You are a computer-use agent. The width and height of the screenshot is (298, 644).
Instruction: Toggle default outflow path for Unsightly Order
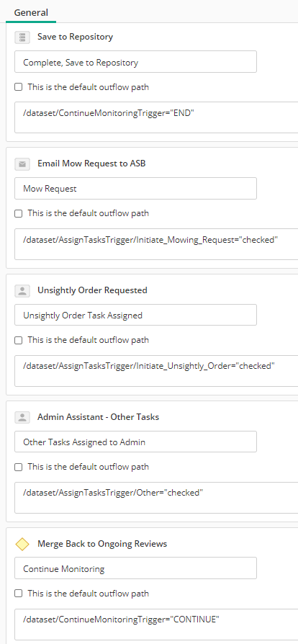[18, 341]
